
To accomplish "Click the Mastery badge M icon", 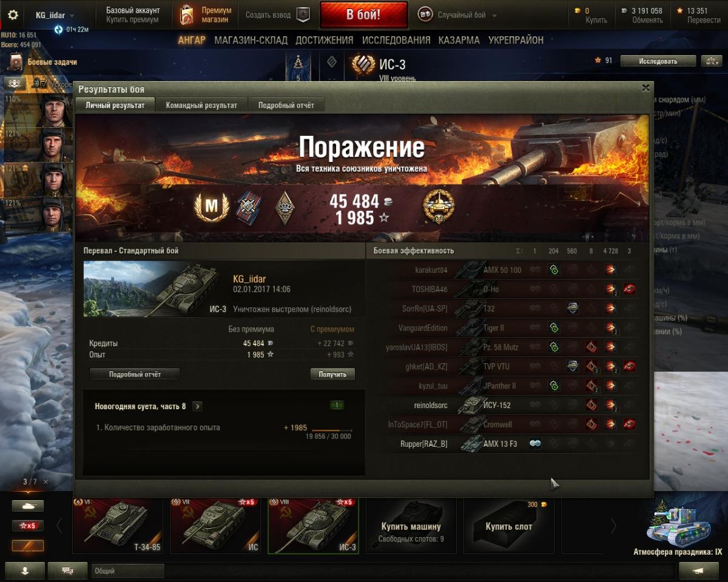I will pos(211,207).
